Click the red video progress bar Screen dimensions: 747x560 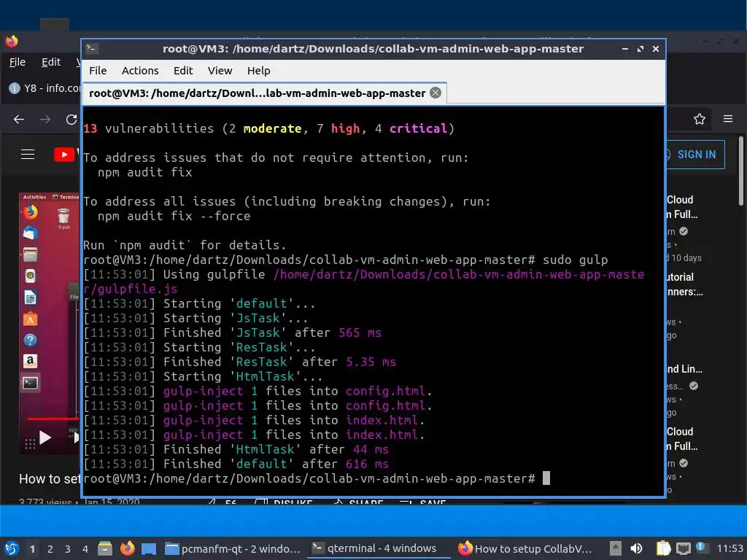click(53, 419)
